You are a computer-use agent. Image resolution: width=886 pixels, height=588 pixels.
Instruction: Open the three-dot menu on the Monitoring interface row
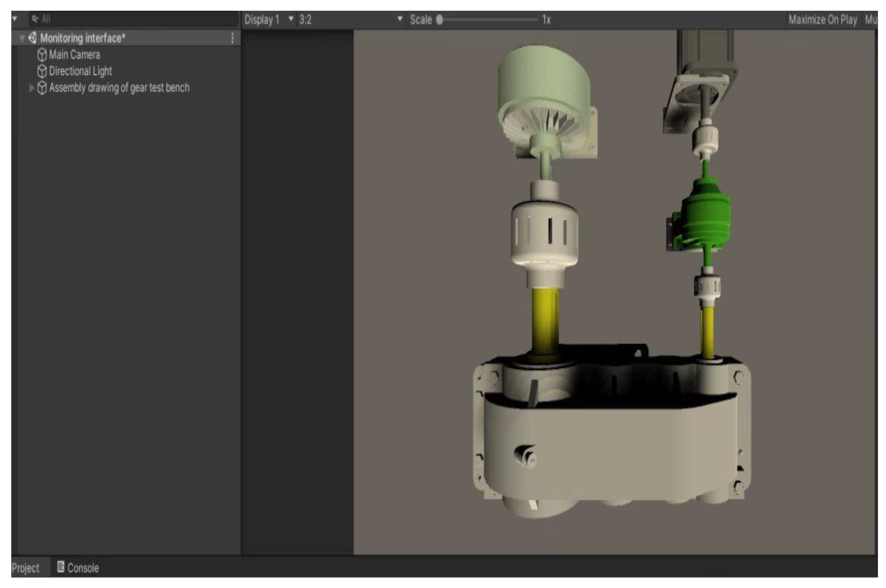pos(232,38)
